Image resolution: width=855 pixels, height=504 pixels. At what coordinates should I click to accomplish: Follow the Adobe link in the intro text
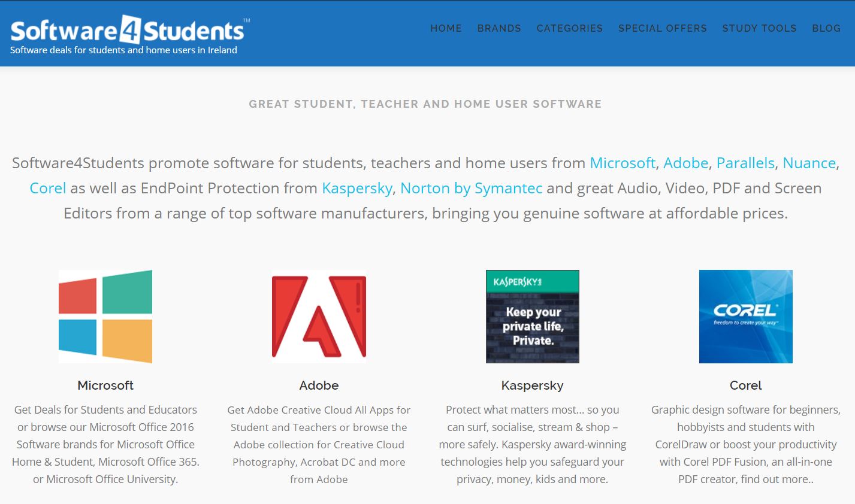(x=686, y=163)
